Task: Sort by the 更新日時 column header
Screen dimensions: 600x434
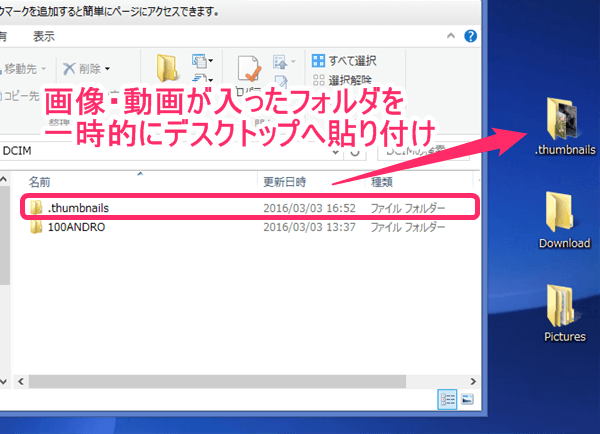Action: pyautogui.click(x=284, y=182)
